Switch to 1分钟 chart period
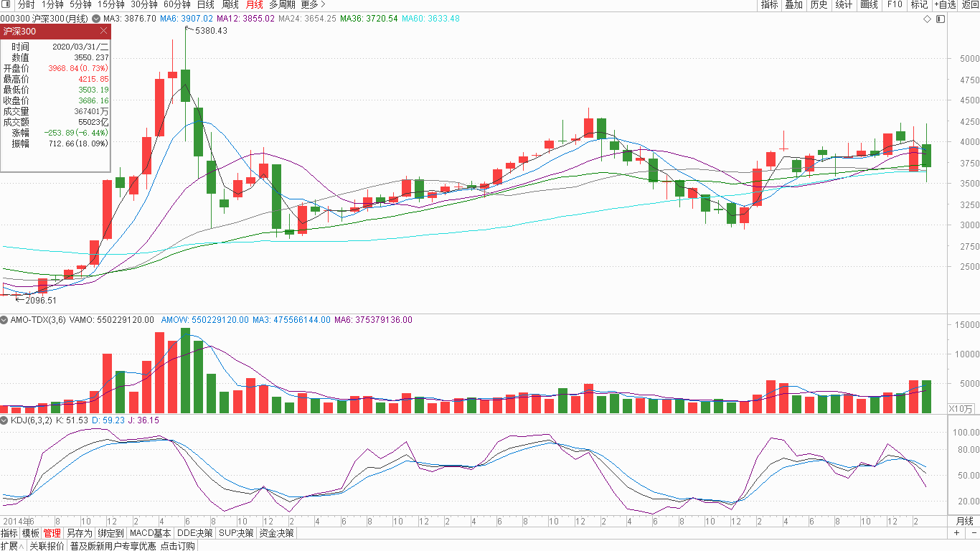The image size is (980, 551). click(x=52, y=4)
